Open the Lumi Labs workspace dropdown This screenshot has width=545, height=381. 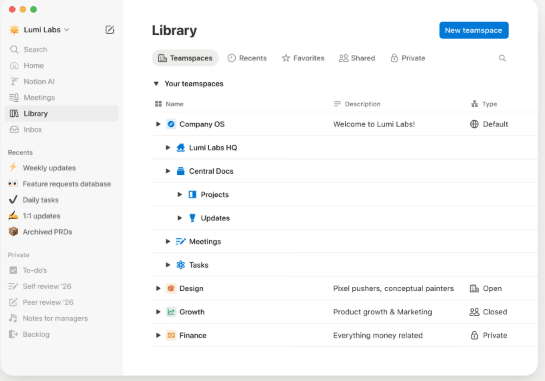(x=47, y=30)
